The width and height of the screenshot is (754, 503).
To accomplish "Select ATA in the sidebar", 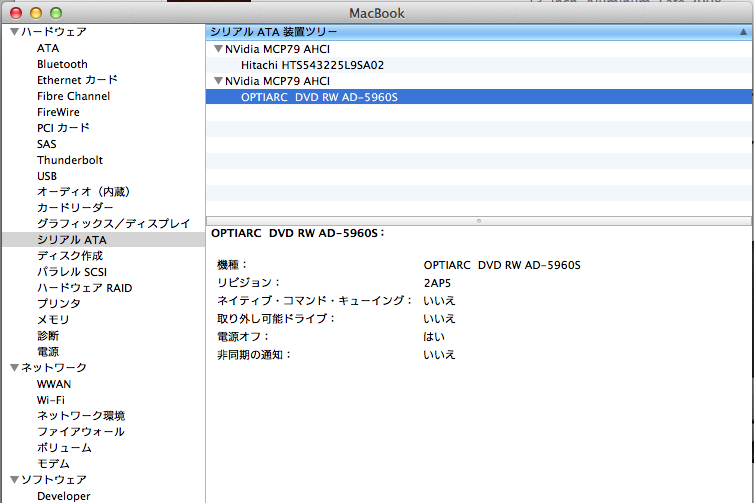I will click(x=48, y=48).
